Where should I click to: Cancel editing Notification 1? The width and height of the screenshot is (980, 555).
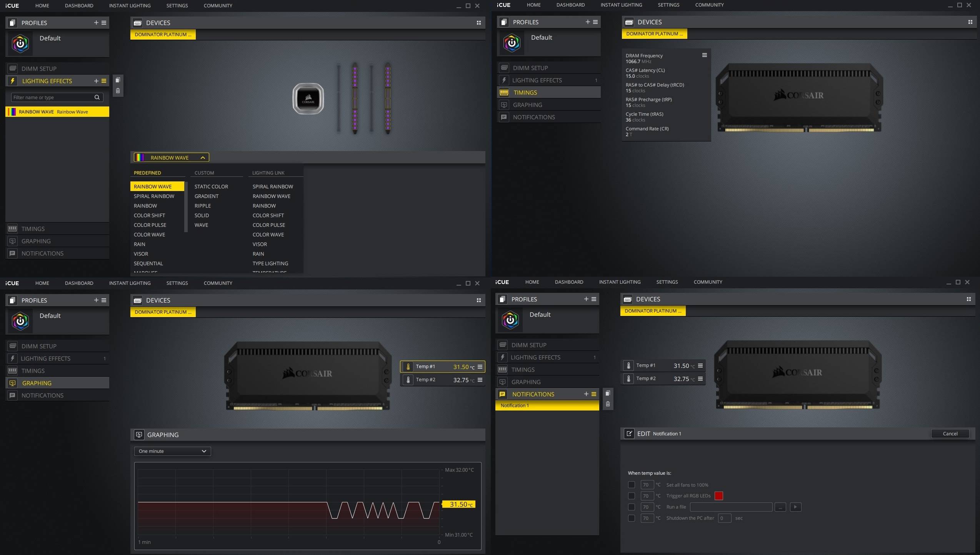950,434
